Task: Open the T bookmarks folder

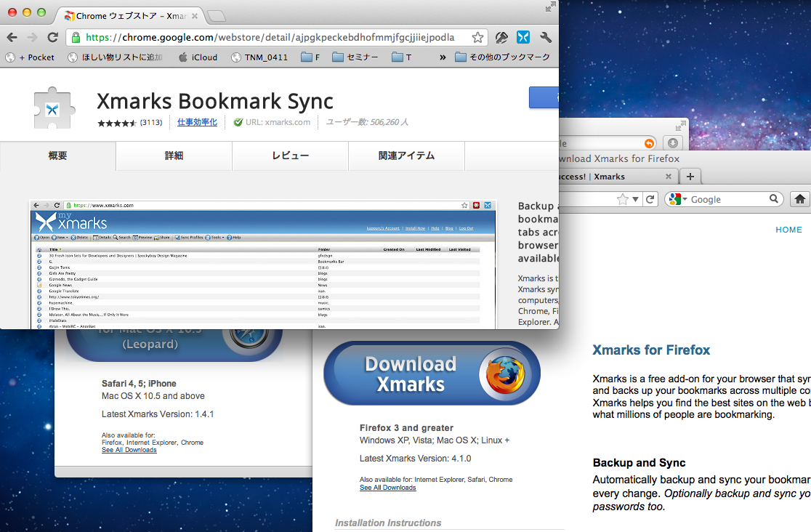Action: pyautogui.click(x=401, y=57)
